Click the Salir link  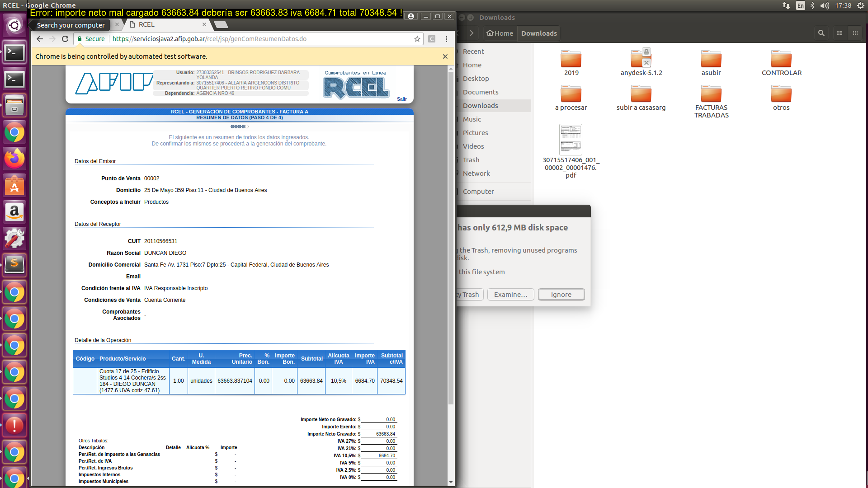coord(402,99)
